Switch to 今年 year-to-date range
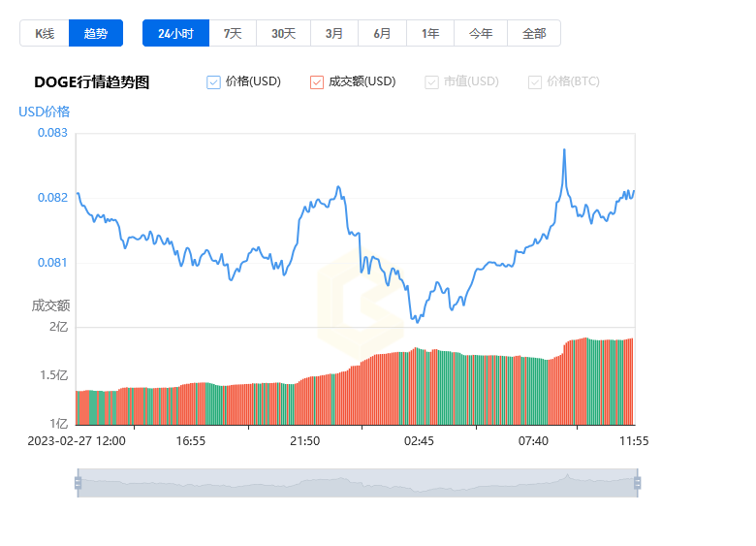The image size is (756, 546). click(481, 33)
